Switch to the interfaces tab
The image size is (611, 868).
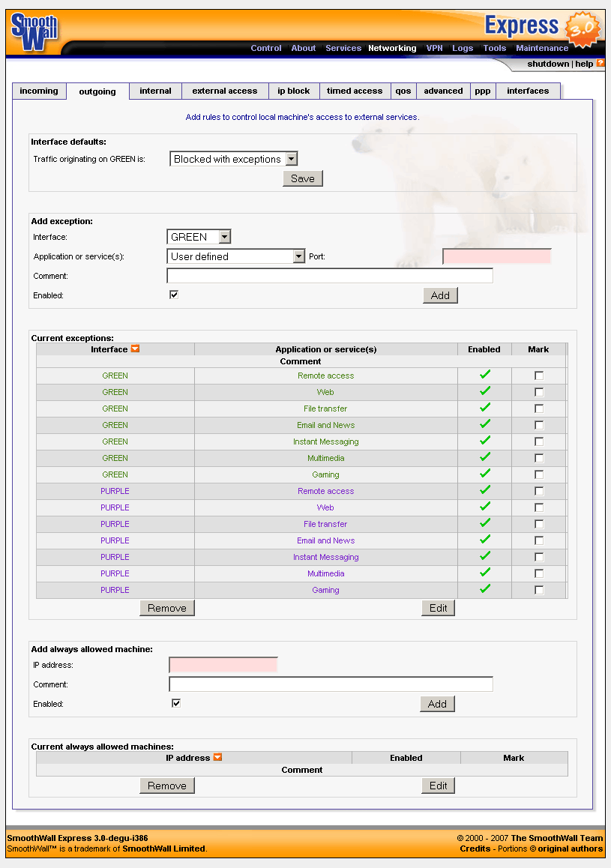point(528,91)
